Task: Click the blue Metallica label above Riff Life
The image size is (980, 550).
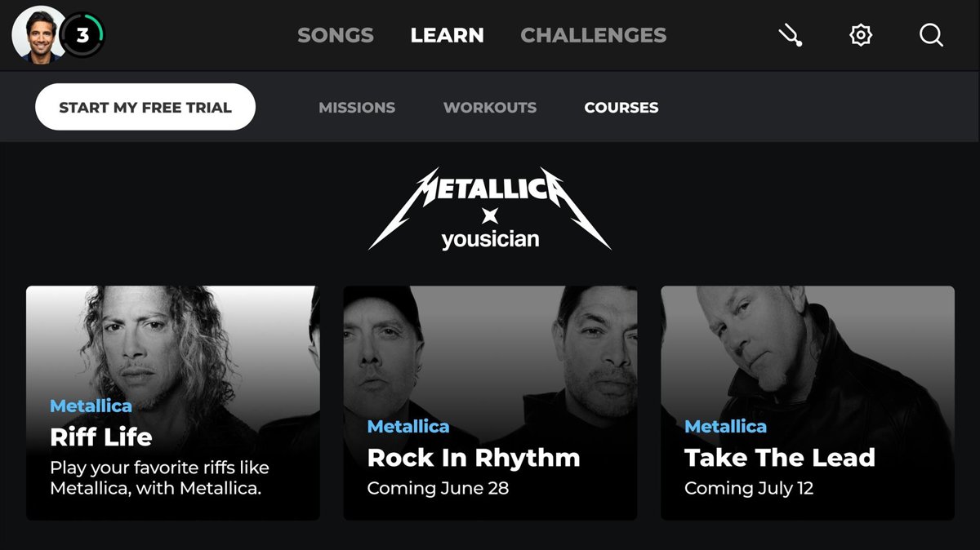Action: [91, 406]
